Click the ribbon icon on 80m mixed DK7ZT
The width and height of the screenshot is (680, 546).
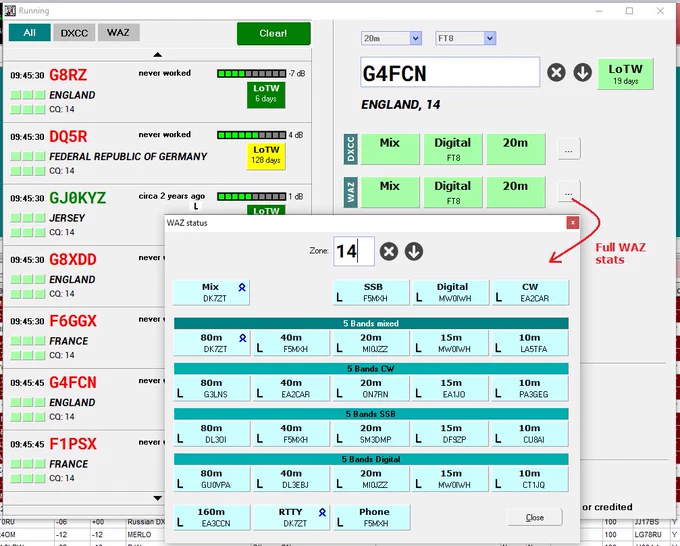[242, 338]
